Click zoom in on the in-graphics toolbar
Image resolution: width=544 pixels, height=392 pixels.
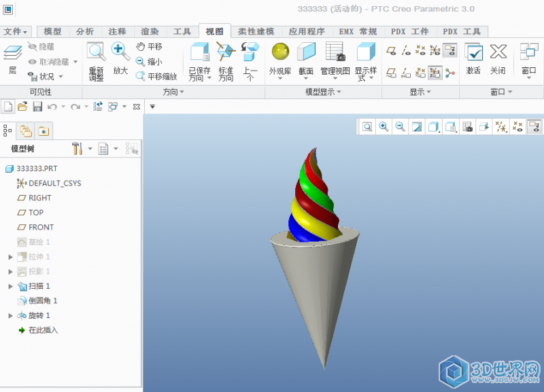[384, 127]
